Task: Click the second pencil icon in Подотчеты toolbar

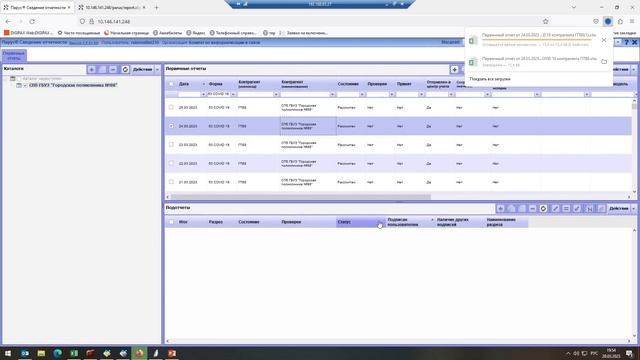Action: click(x=577, y=208)
